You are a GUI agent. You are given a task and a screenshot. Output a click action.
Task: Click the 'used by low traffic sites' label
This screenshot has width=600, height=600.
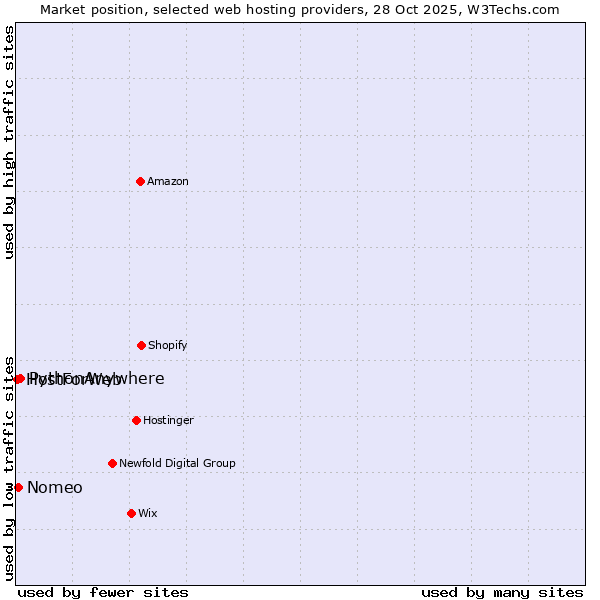click(x=9, y=467)
